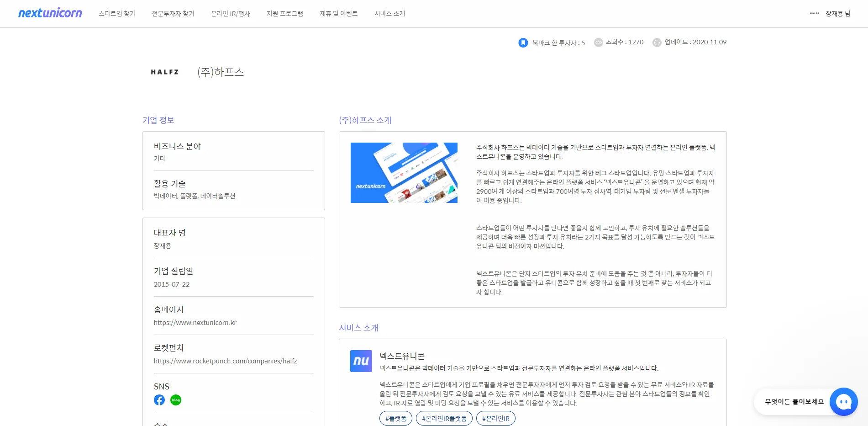Click the #플랫폼 tag
Screen dimensions: 868x426
click(x=396, y=418)
